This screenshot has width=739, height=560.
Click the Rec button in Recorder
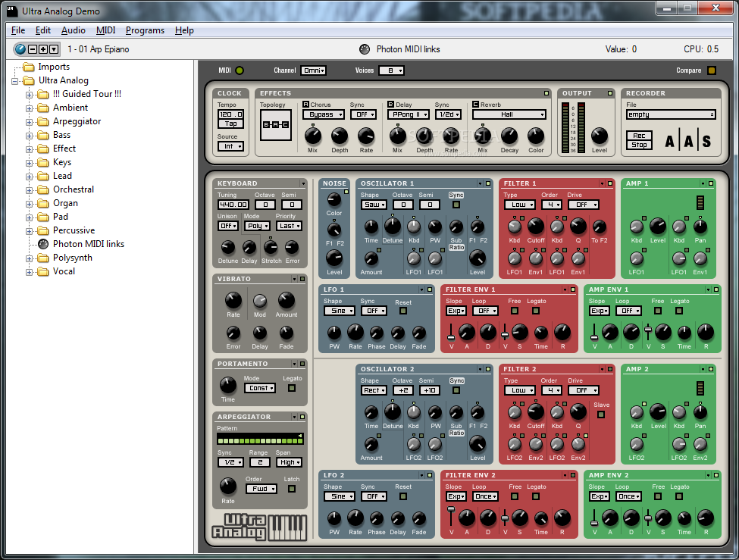click(639, 136)
